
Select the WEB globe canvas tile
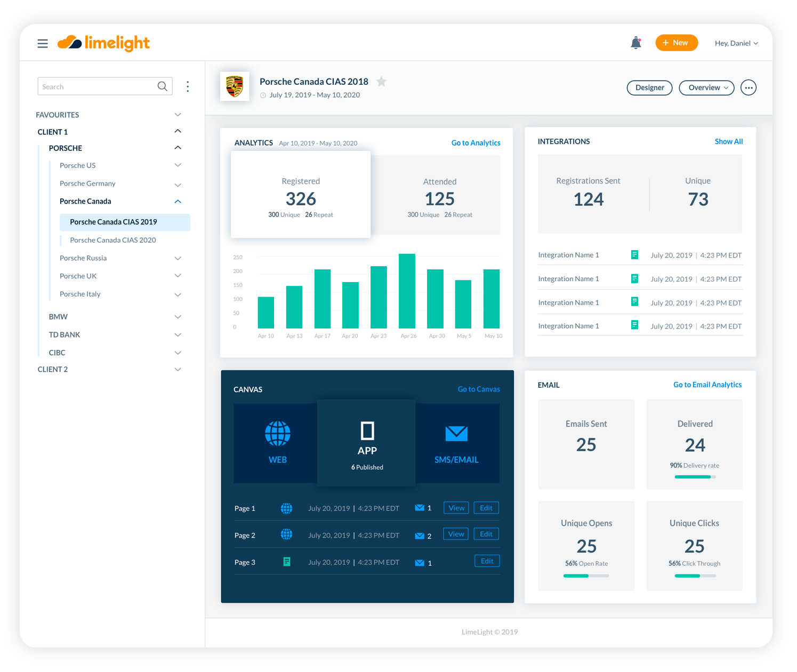[x=277, y=443]
